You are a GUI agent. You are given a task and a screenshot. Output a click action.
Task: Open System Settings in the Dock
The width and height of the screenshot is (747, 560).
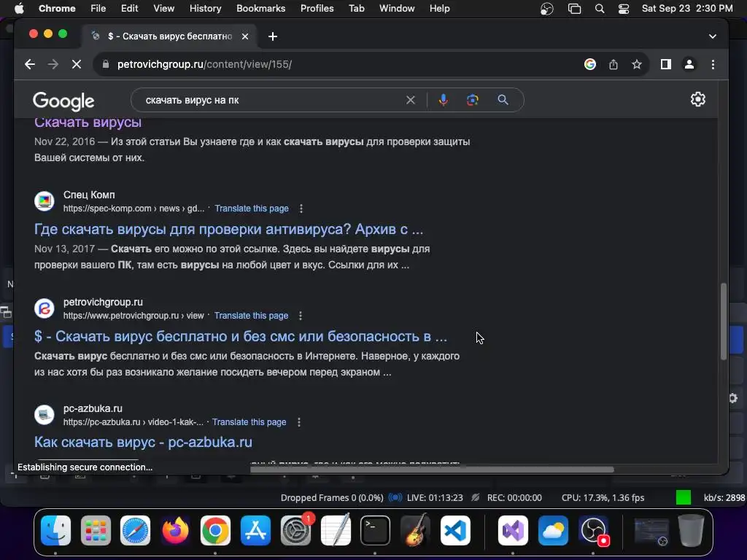tap(296, 530)
